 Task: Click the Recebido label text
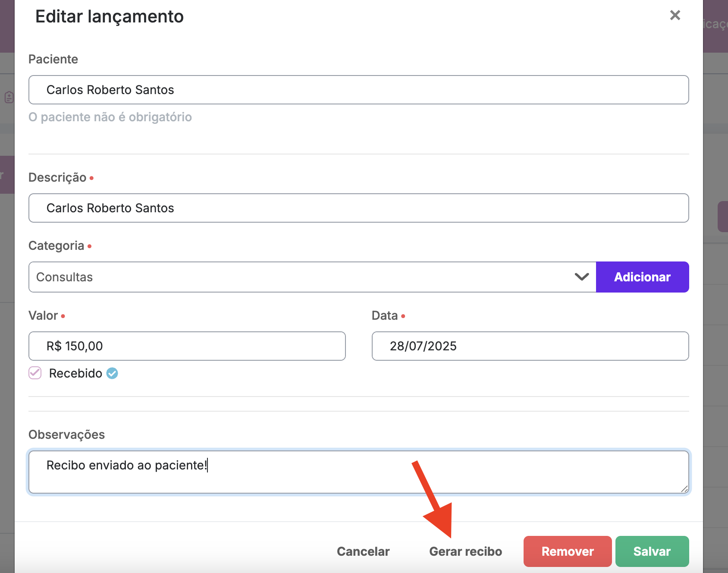[75, 373]
